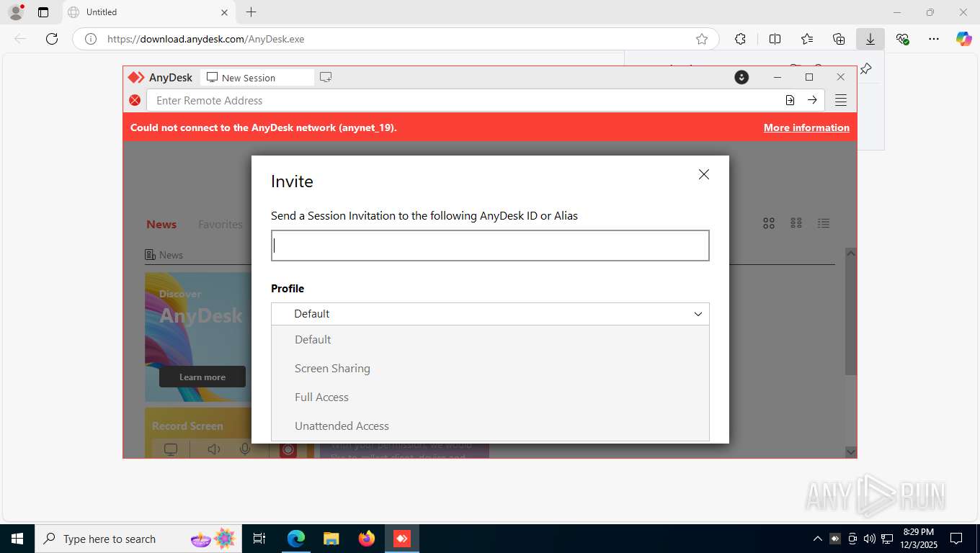Open Firefox from the taskbar
980x553 pixels.
click(367, 539)
